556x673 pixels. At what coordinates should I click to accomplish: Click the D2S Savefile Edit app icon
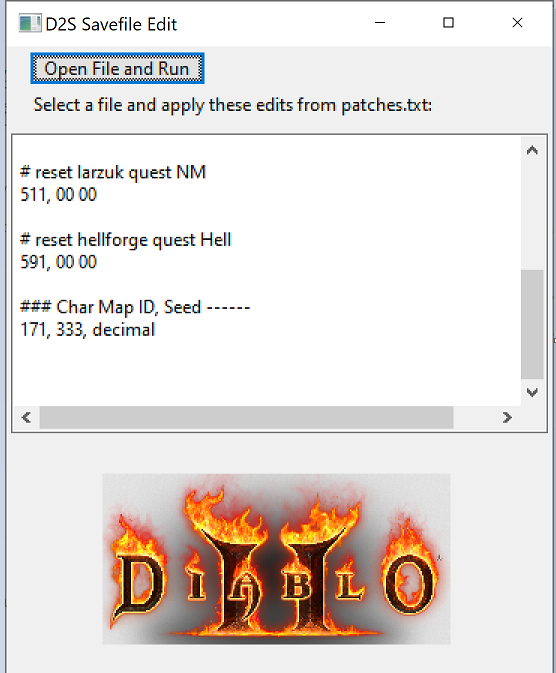pyautogui.click(x=30, y=23)
